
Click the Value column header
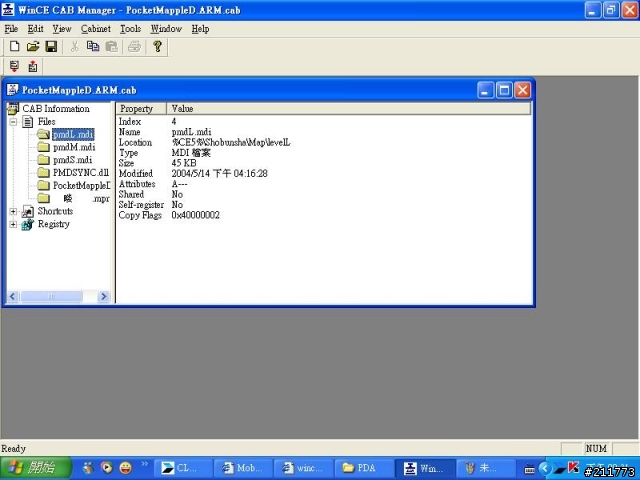coord(349,109)
